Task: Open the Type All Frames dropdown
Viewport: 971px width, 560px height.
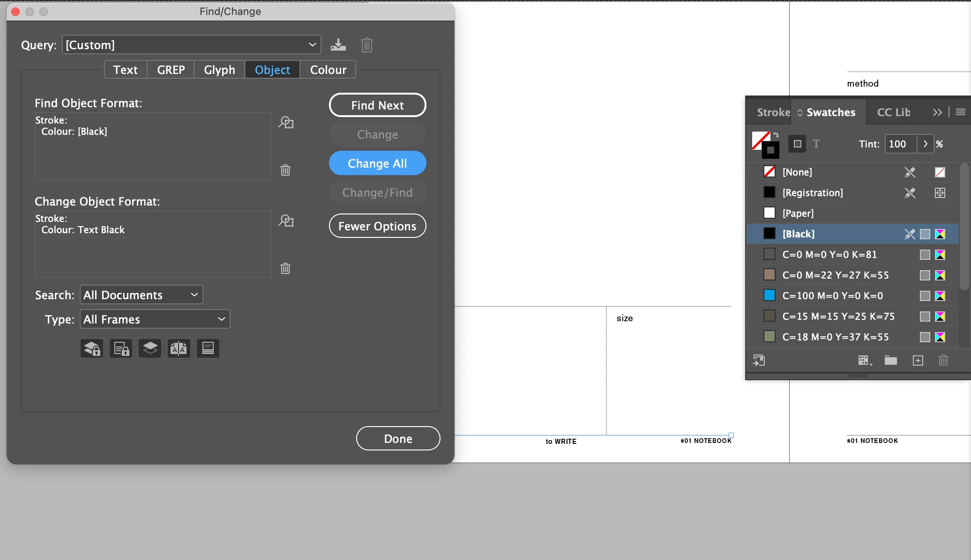Action: click(155, 319)
